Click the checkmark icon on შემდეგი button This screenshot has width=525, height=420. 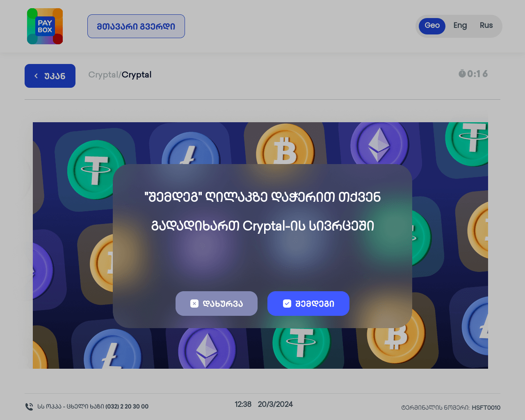pyautogui.click(x=287, y=304)
